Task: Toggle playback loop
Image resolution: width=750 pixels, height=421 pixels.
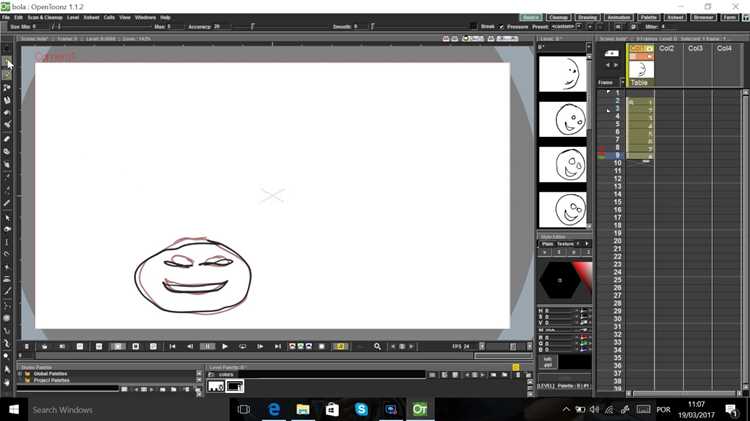Action: [x=243, y=346]
